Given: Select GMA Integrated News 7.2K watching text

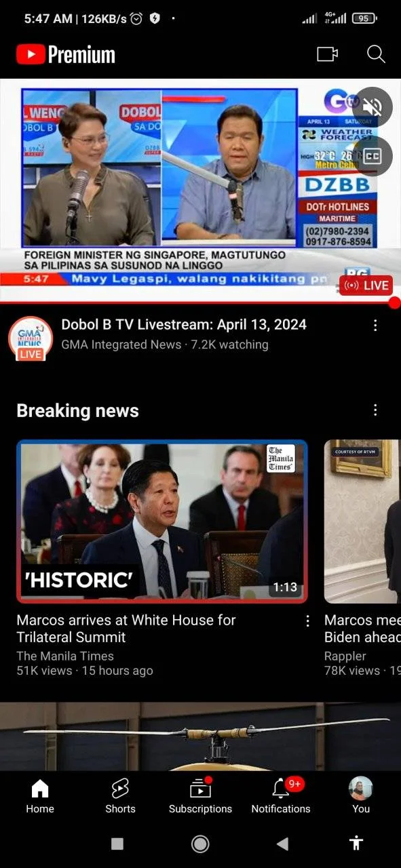Looking at the screenshot, I should pyautogui.click(x=165, y=344).
